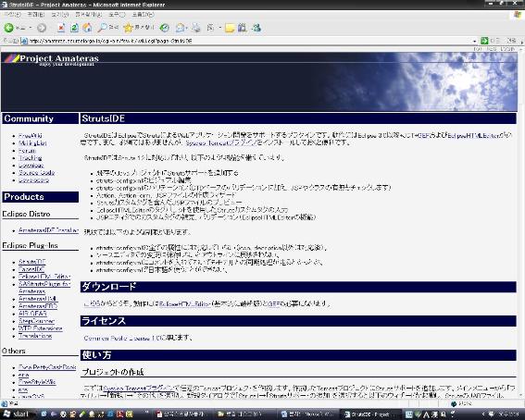This screenshot has width=525, height=420.
Task: Open the EclipseHTMLEditor sidebar link
Action: click(x=44, y=277)
